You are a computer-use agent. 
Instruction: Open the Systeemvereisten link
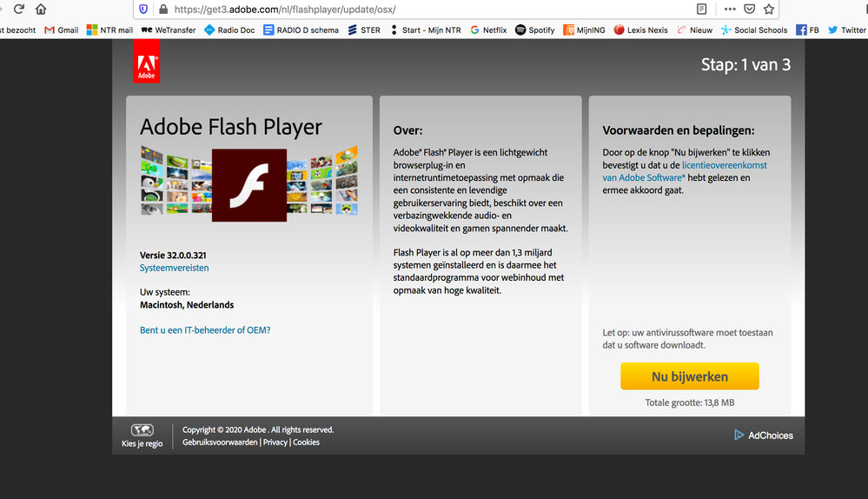(175, 268)
